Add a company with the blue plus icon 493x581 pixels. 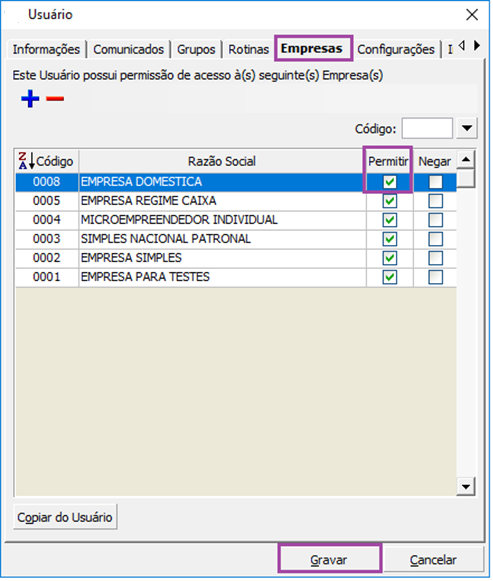(30, 99)
